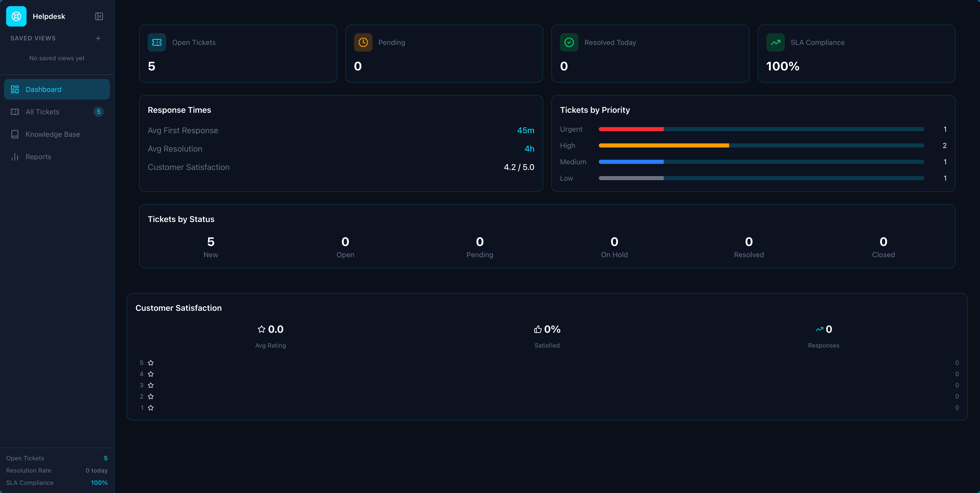Click the Pending clock icon
This screenshot has width=980, height=493.
coord(363,42)
